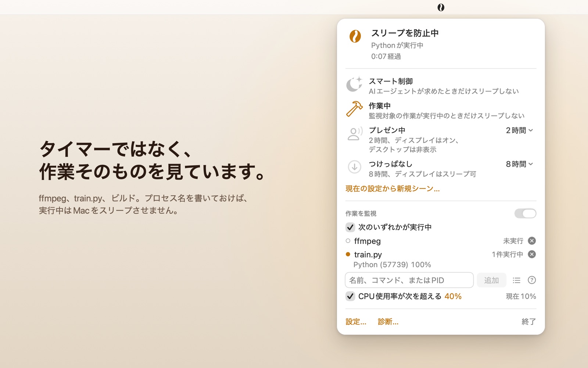Click the ffmpeg process entry

pyautogui.click(x=367, y=241)
